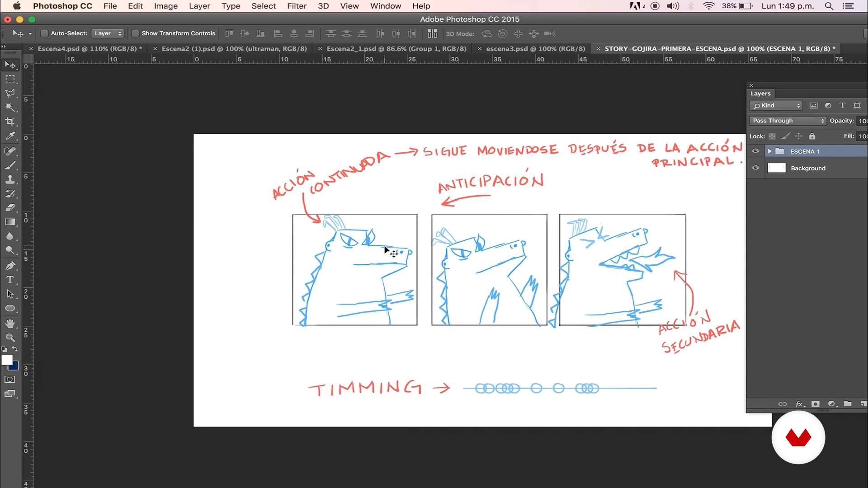Toggle shape layer filter
Viewport: 868px width, 488px height.
pyautogui.click(x=857, y=105)
